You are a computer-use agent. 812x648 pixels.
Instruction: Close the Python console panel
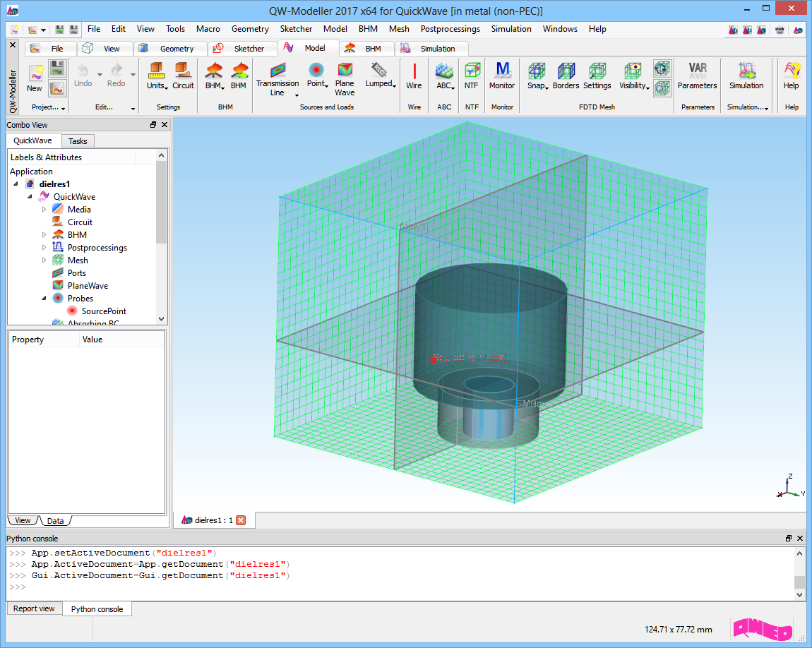tap(800, 539)
